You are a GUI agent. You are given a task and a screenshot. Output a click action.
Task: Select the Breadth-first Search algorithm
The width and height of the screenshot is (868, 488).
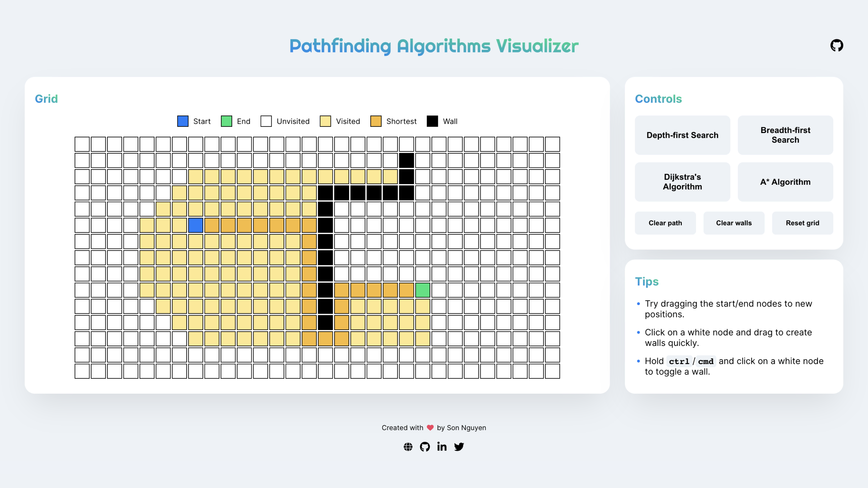click(x=786, y=135)
